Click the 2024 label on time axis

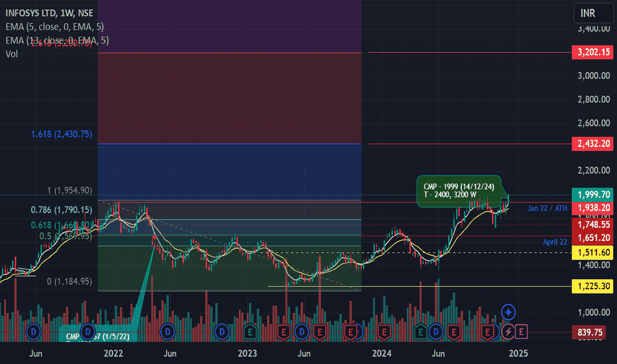pyautogui.click(x=382, y=353)
